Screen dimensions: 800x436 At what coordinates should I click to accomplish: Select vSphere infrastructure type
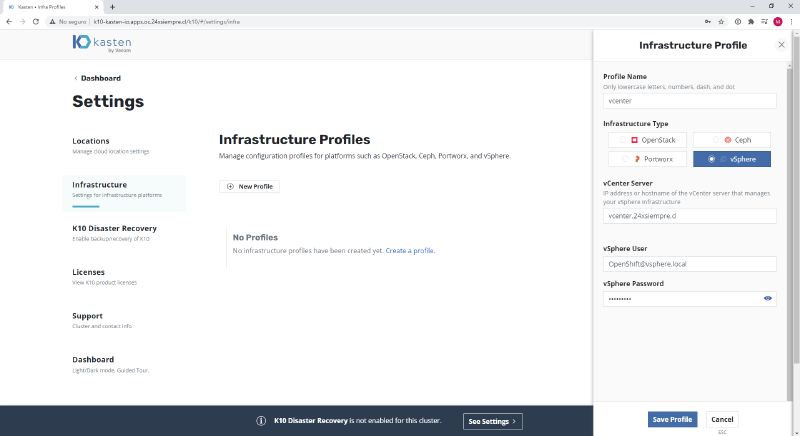(x=732, y=159)
